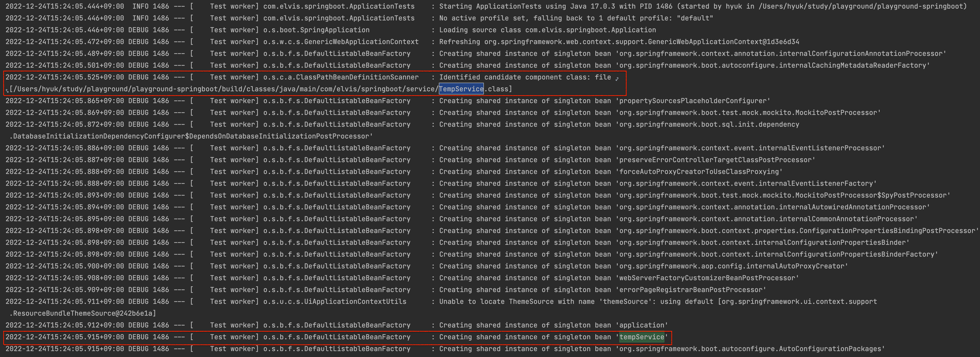
Task: Click the INFO level in the '05.444' line
Action: (x=140, y=6)
